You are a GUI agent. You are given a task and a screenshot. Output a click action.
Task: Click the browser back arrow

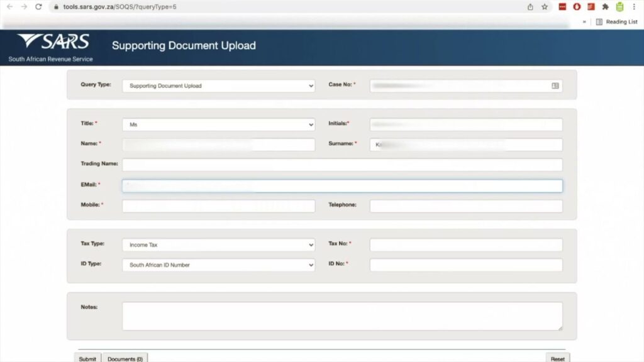pyautogui.click(x=10, y=6)
